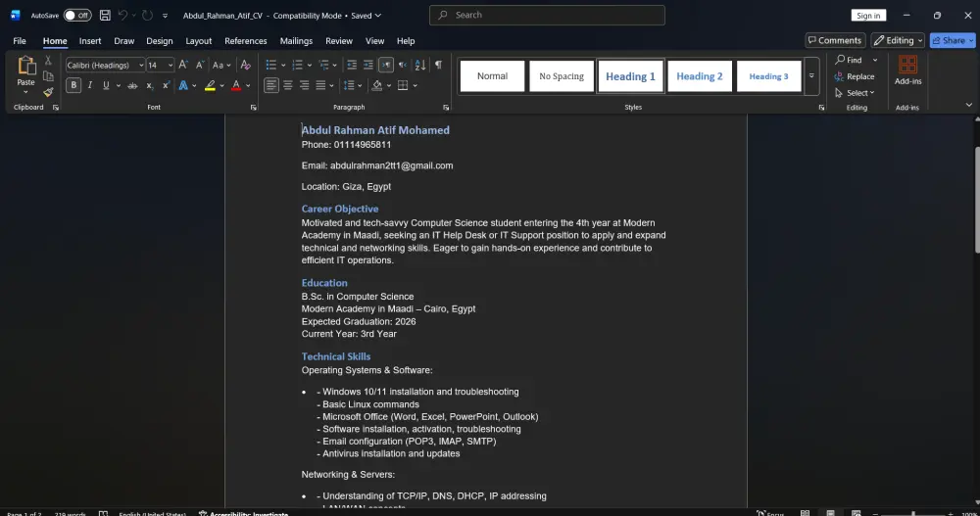Open the Add-ins button

coord(907,70)
